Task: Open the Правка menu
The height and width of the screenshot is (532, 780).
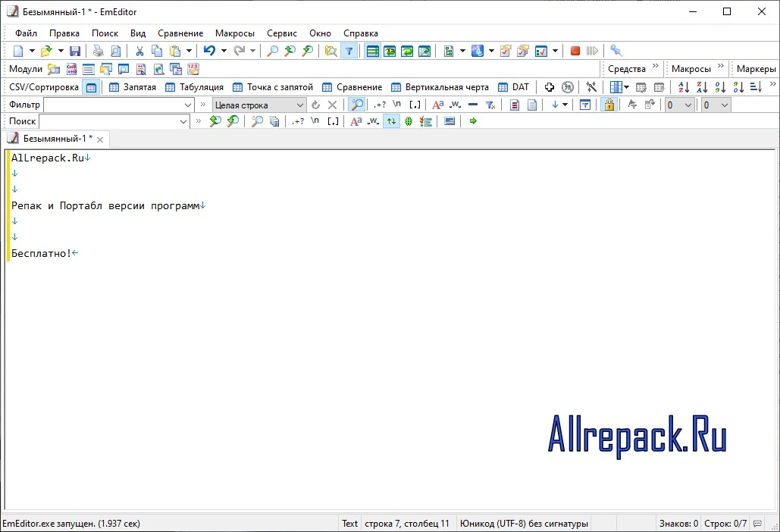Action: (x=64, y=33)
